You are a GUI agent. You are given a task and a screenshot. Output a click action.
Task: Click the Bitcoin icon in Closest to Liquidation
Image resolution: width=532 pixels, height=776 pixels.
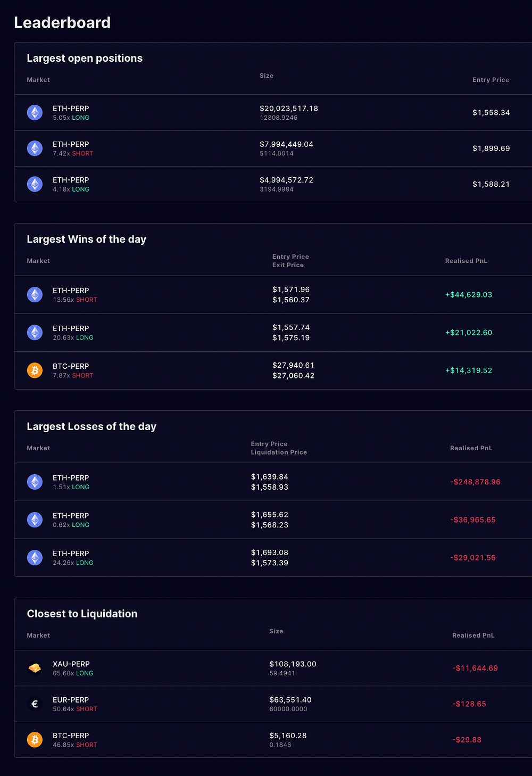coord(35,740)
